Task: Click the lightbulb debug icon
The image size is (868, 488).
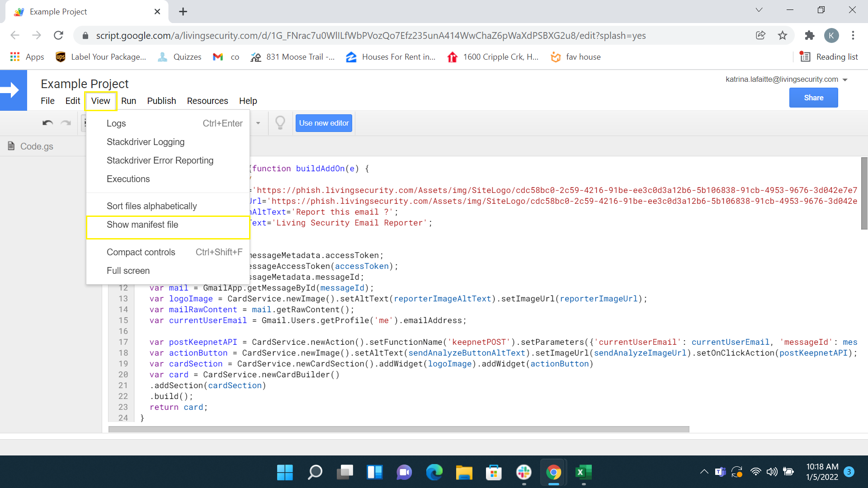Action: point(280,123)
